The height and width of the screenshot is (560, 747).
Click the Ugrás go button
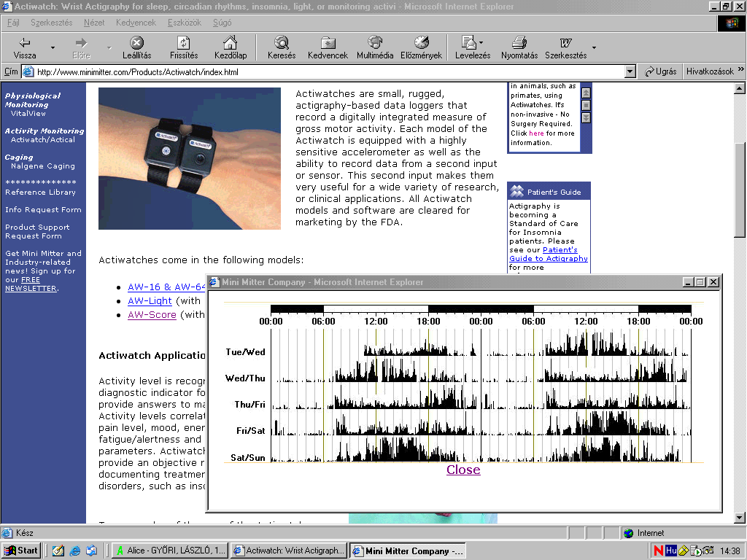[x=660, y=71]
